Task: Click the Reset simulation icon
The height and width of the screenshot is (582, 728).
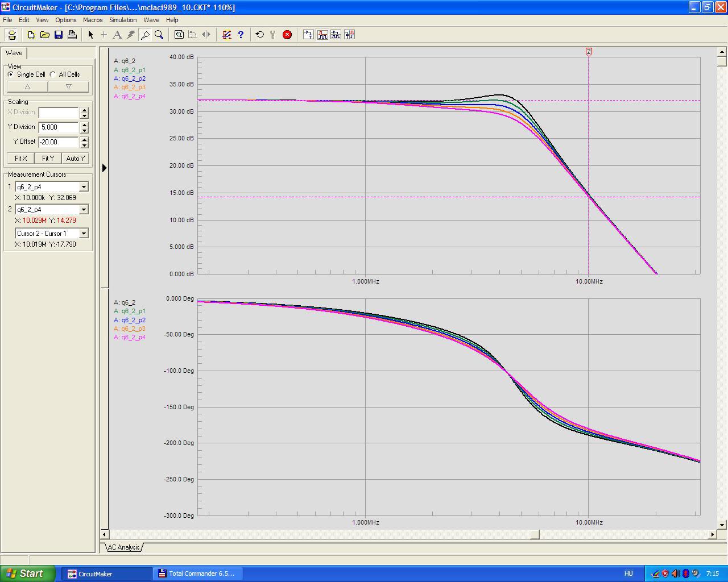Action: [260, 35]
